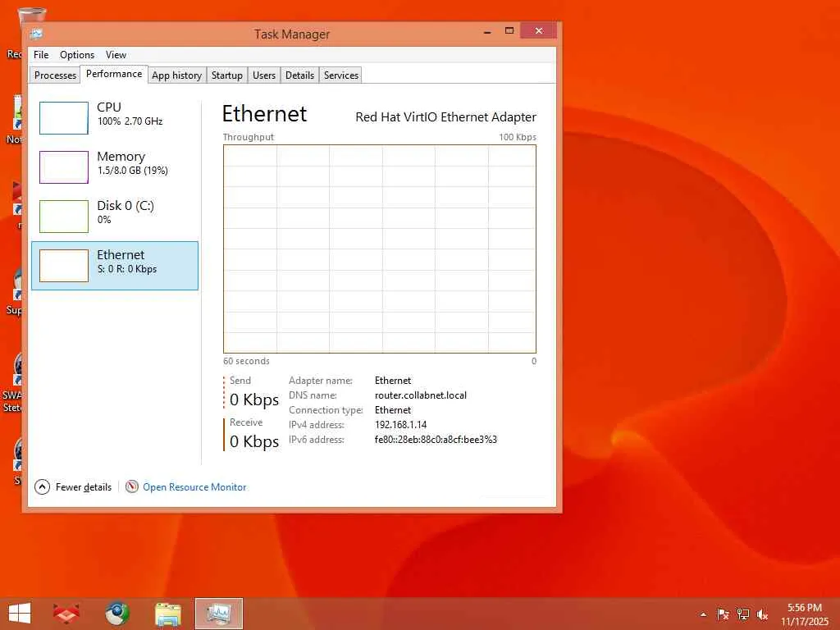Click the Ethernet throughput graph
Image resolution: width=840 pixels, height=630 pixels.
[x=379, y=249]
